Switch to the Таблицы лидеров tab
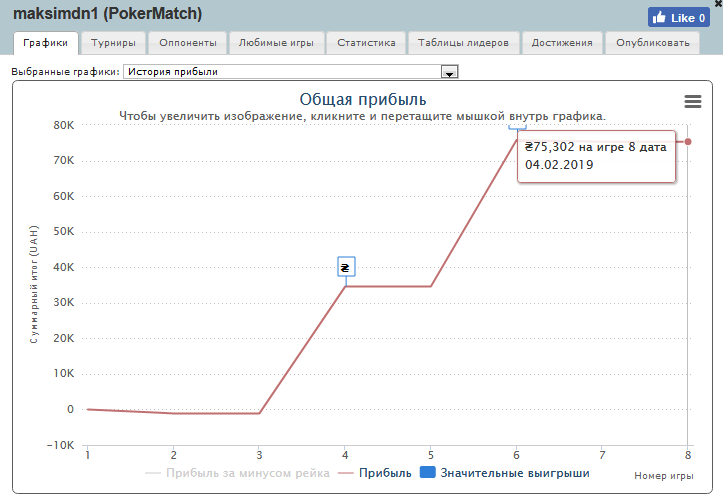 [463, 43]
